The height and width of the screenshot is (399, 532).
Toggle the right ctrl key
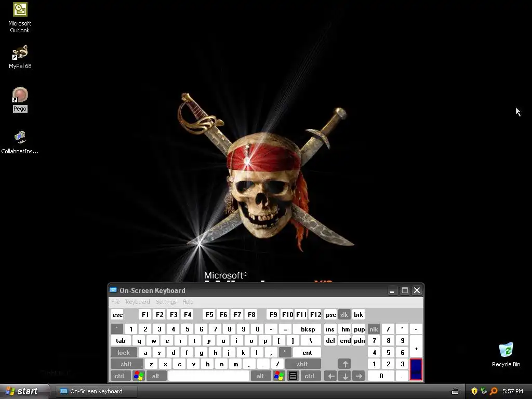click(x=310, y=376)
